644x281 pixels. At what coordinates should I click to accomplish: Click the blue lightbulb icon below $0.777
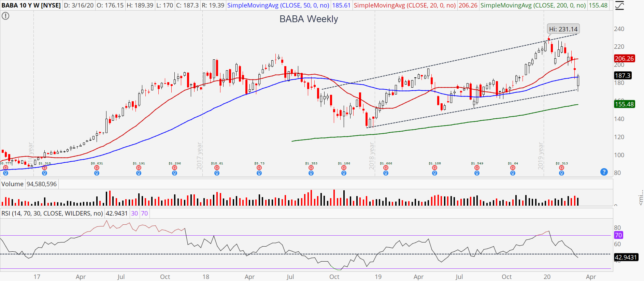(5, 173)
